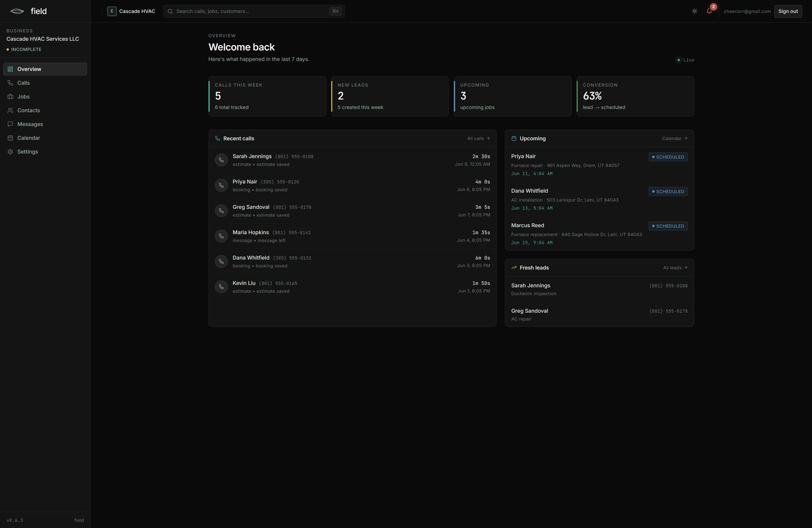Open Marcus Reed upcoming furnace replacement job

(x=599, y=233)
